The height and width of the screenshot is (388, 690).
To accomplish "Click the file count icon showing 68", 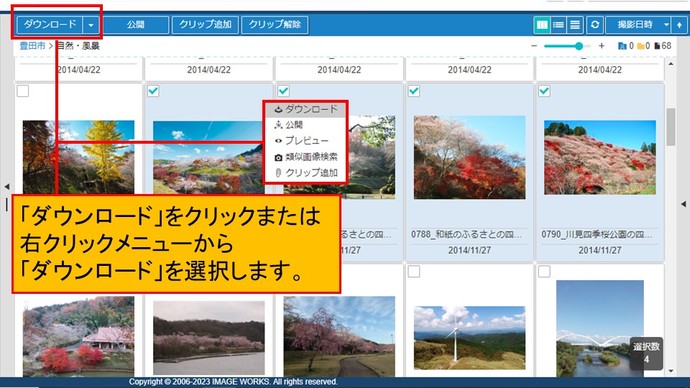I will pos(657,46).
